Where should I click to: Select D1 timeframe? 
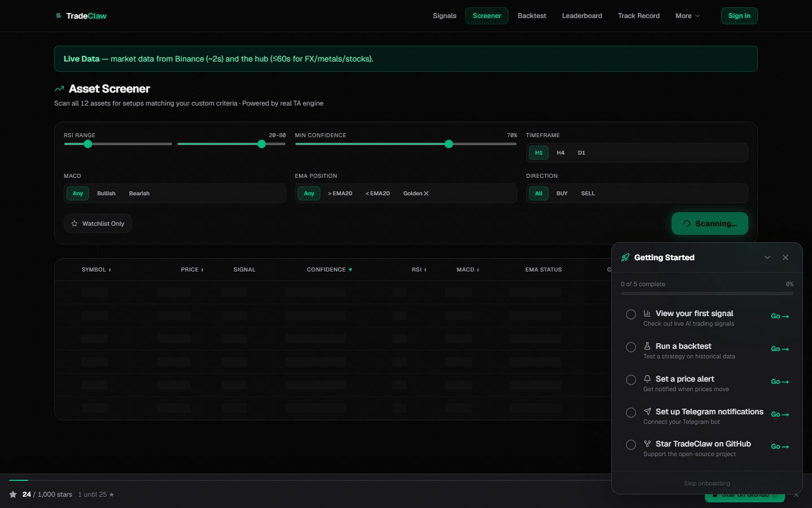click(581, 153)
